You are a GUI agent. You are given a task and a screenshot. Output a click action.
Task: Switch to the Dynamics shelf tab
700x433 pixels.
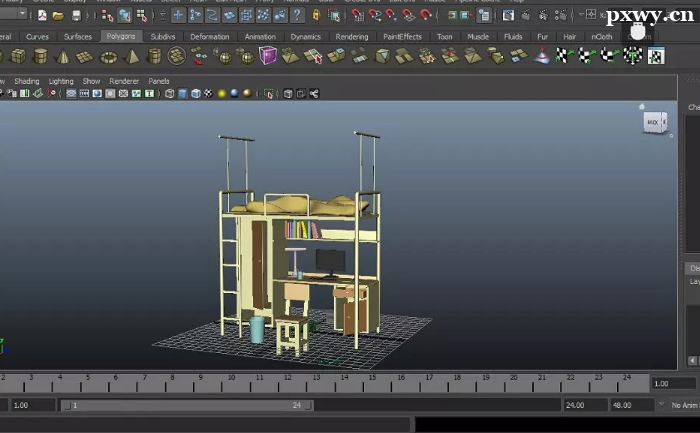point(305,37)
